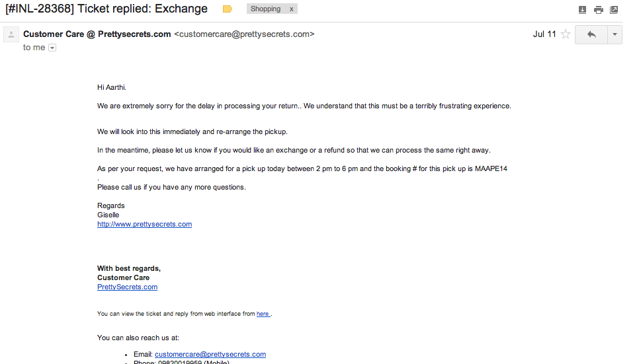Click the download attachments icon

(582, 10)
